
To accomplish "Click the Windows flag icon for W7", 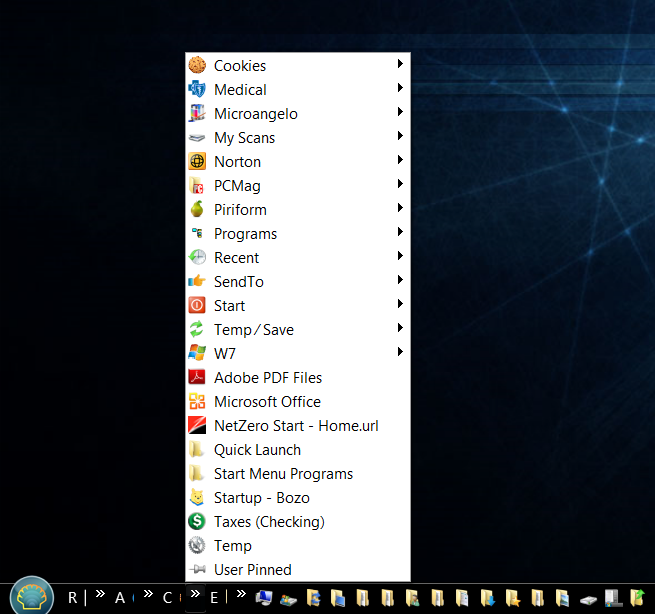I will tap(197, 353).
